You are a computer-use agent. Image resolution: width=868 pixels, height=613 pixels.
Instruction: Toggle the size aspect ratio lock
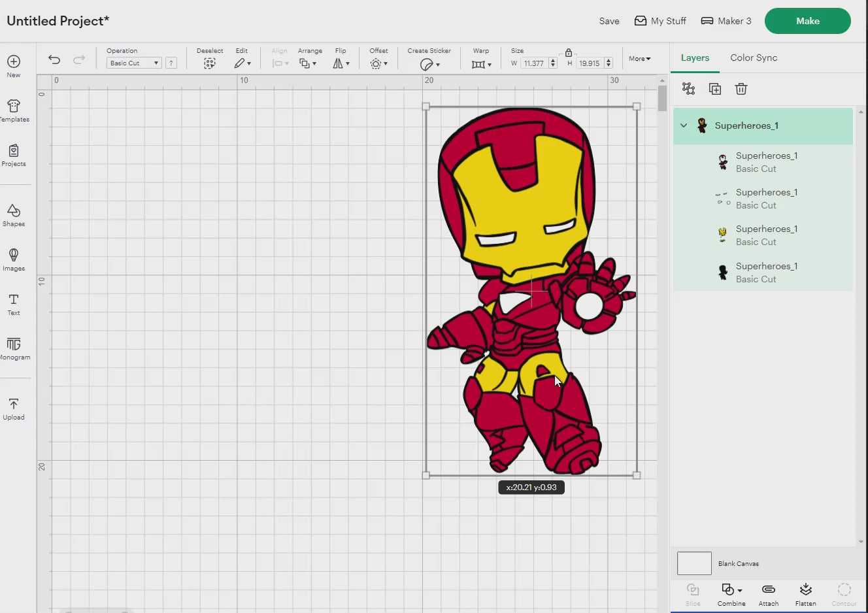pos(569,52)
